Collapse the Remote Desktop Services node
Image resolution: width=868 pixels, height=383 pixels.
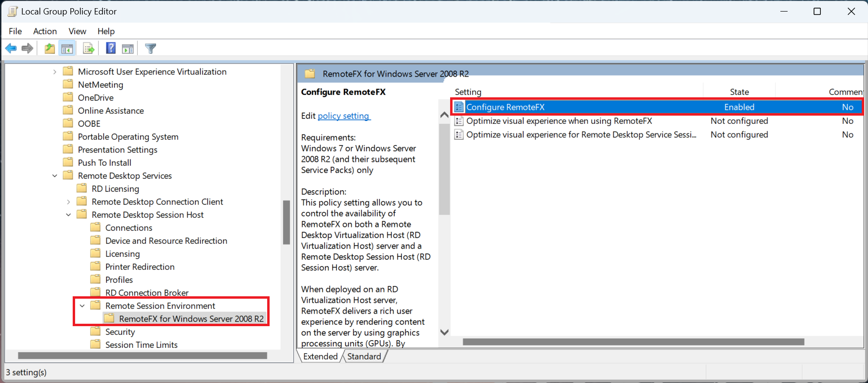(x=55, y=176)
